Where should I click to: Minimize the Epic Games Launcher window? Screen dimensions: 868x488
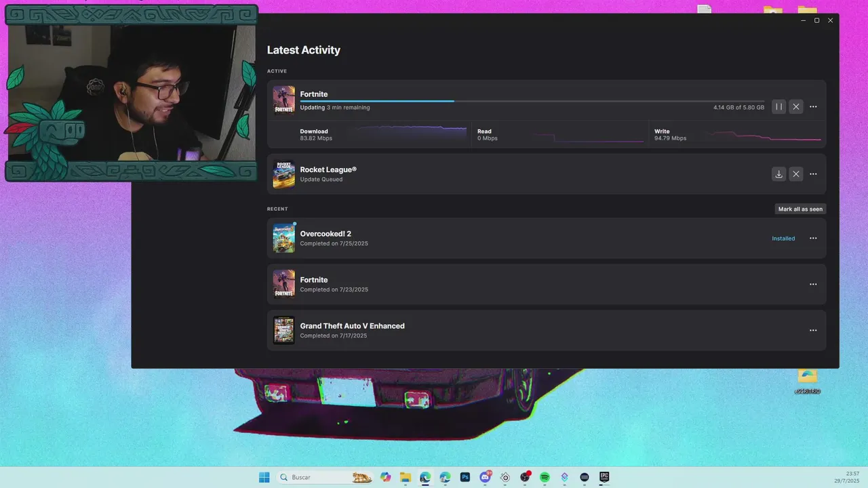(x=804, y=20)
